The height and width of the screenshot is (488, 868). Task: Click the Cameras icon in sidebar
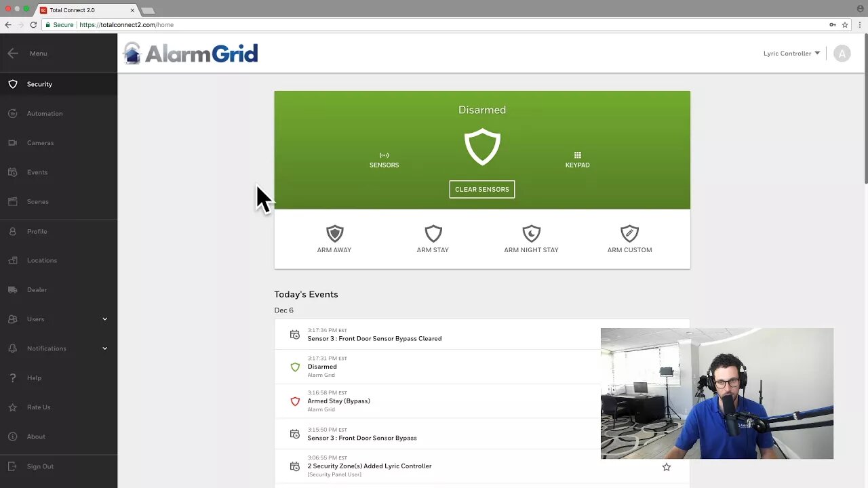click(13, 143)
